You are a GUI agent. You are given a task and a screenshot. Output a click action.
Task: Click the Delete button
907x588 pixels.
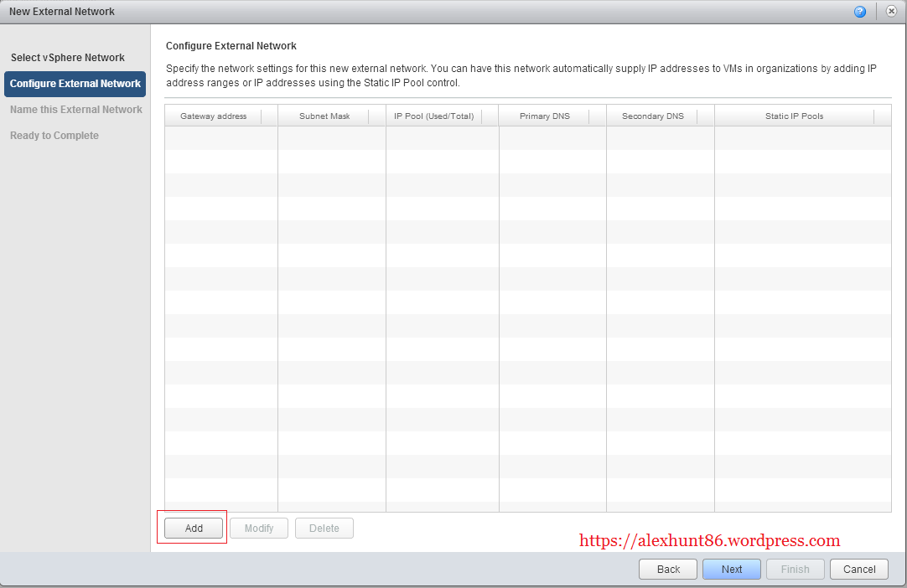coord(324,529)
